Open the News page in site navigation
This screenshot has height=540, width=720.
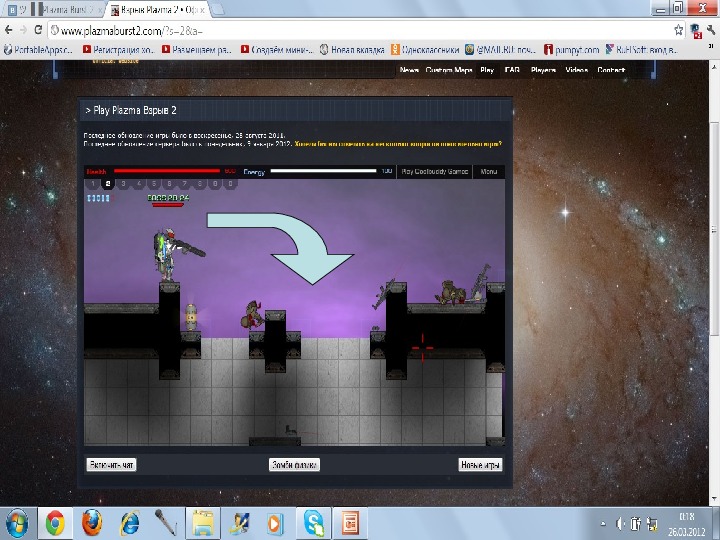(409, 70)
